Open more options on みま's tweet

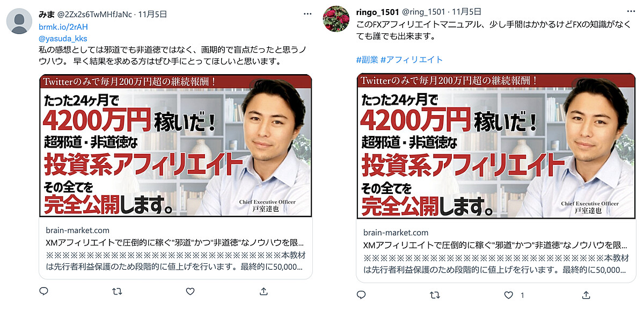tap(307, 14)
